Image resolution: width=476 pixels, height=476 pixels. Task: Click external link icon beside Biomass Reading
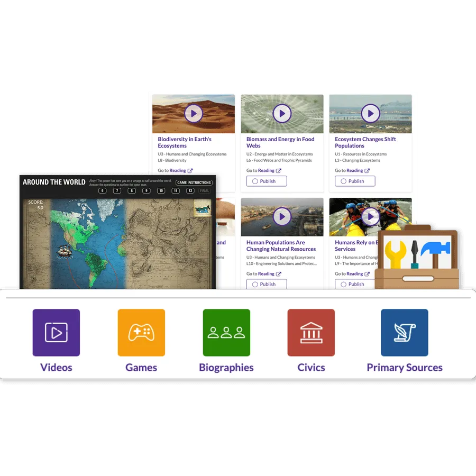click(x=278, y=171)
